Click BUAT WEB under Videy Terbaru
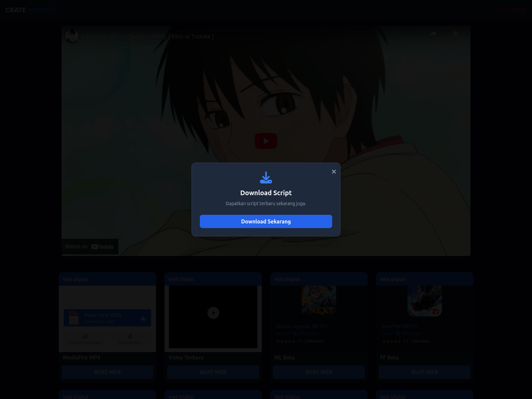The height and width of the screenshot is (399, 532). point(213,372)
